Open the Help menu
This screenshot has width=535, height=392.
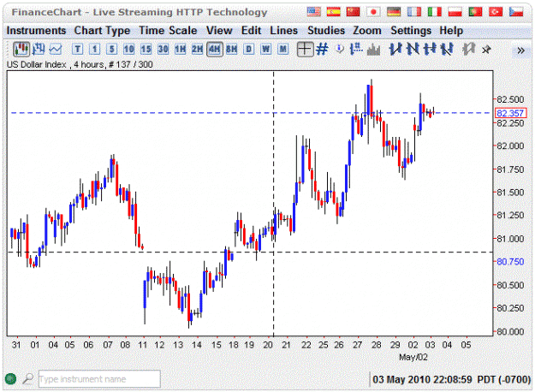click(x=451, y=31)
